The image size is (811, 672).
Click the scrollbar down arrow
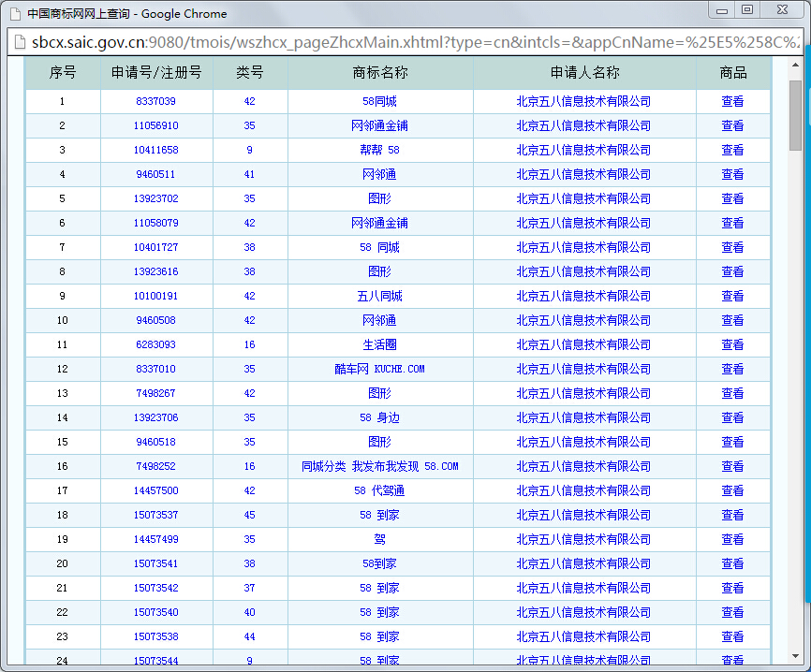click(795, 656)
